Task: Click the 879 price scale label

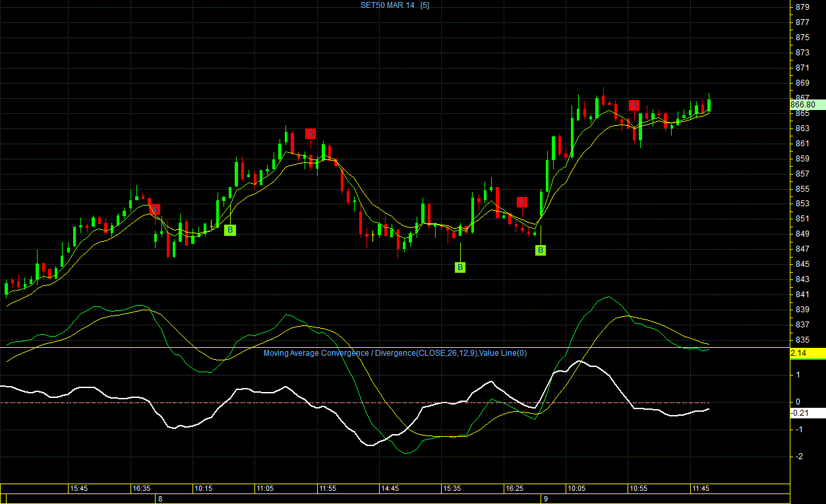Action: tap(802, 7)
